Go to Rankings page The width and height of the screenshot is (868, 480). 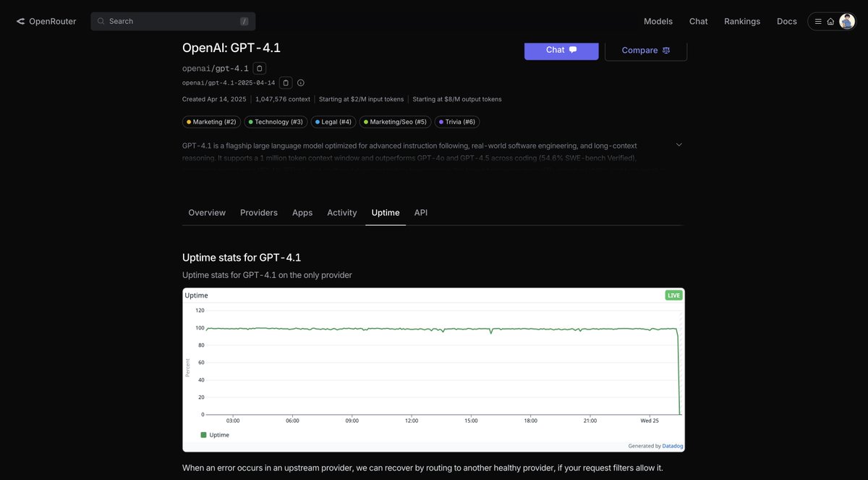[742, 21]
